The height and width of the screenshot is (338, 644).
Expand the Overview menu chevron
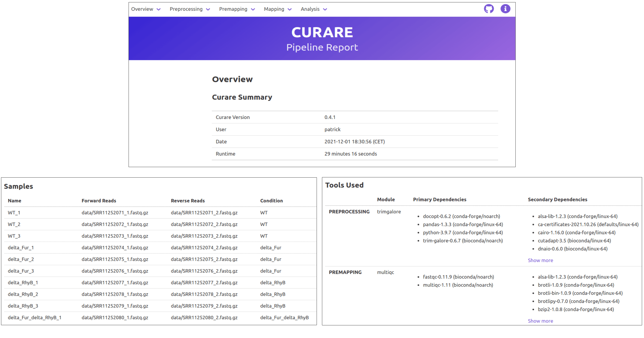[158, 9]
